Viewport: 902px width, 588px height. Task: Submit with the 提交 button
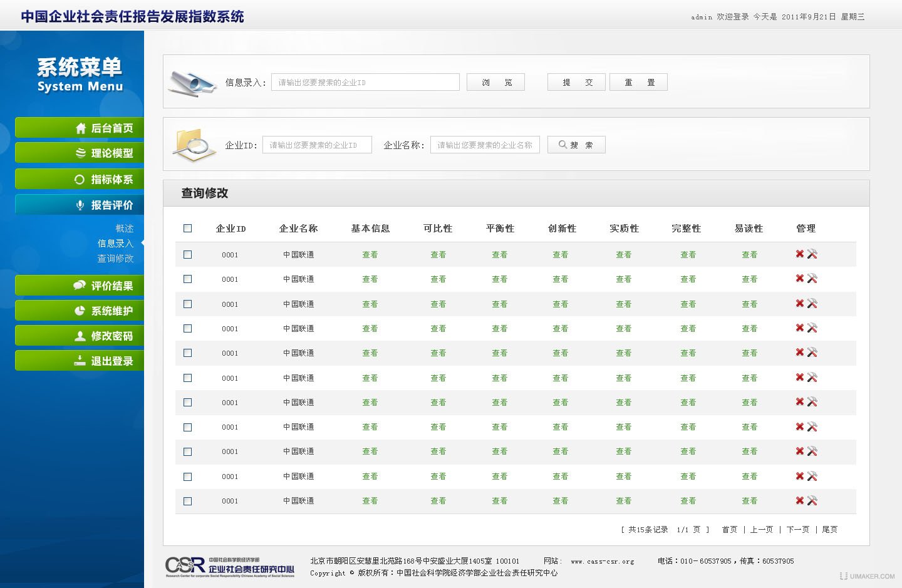click(x=576, y=82)
